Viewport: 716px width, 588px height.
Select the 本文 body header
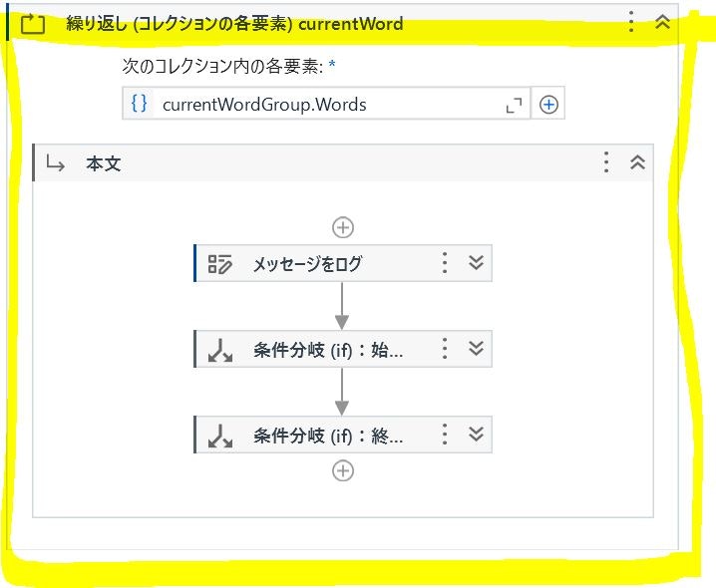[343, 163]
